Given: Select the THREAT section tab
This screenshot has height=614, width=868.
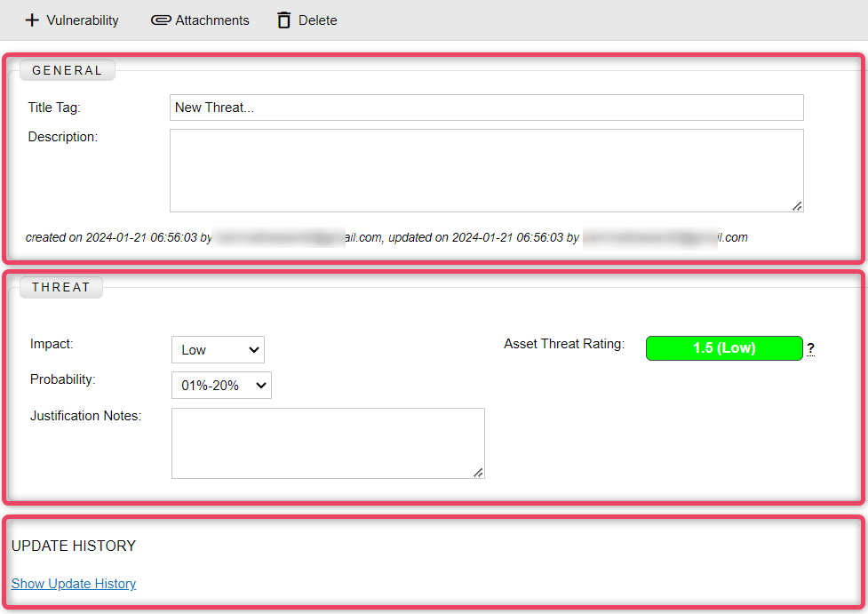Looking at the screenshot, I should click(x=61, y=287).
